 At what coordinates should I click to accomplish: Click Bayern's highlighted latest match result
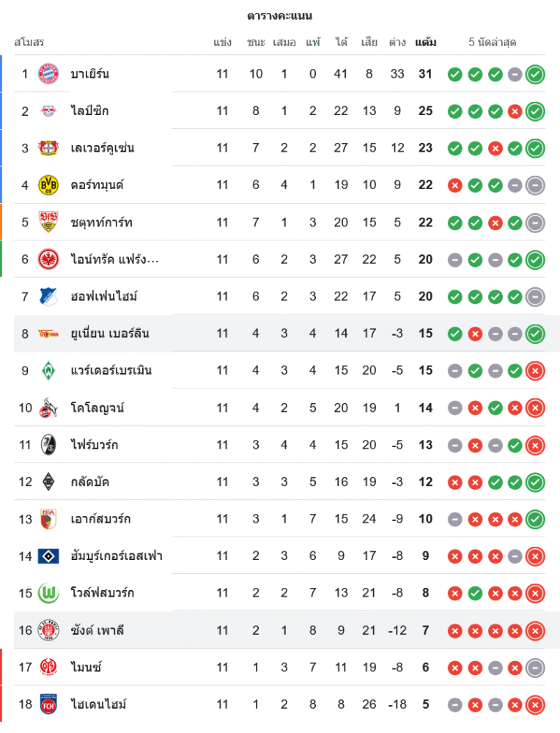pyautogui.click(x=535, y=74)
